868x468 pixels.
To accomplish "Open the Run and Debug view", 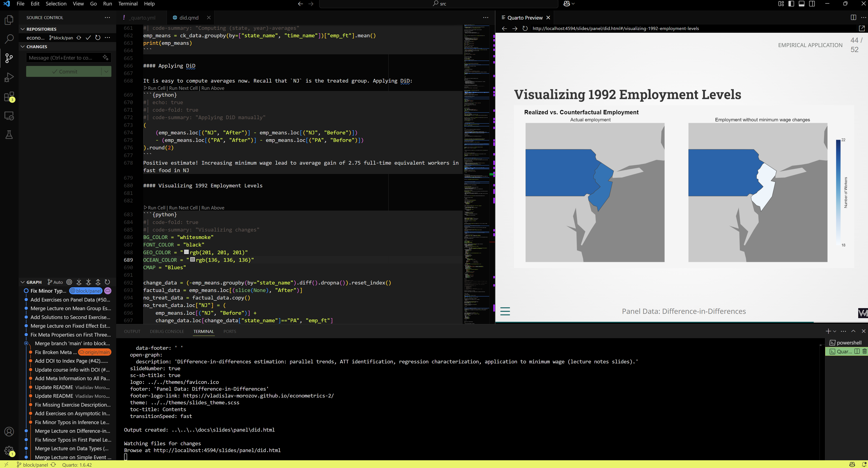I will tap(9, 78).
